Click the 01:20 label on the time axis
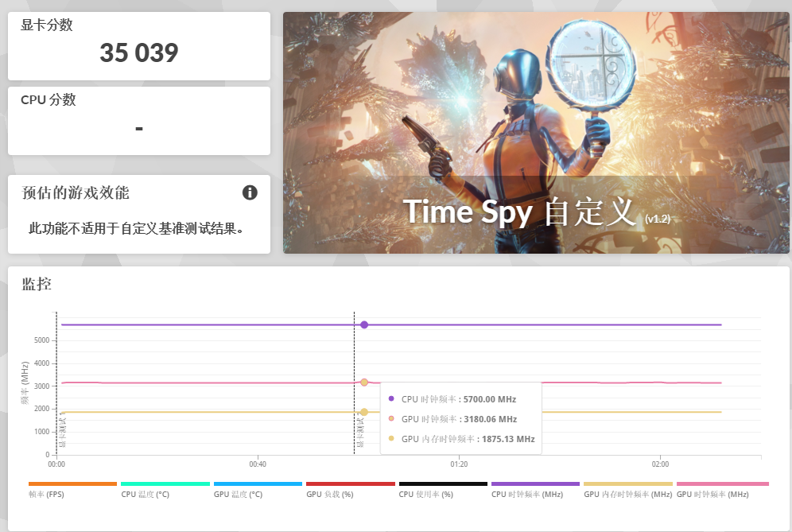The width and height of the screenshot is (792, 532). tap(459, 464)
